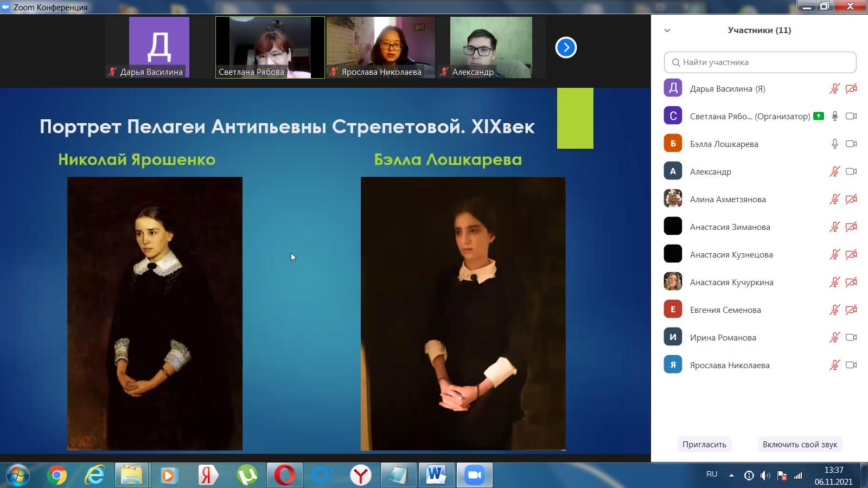
Task: Toggle the camera icon for Ярослава Николаева
Action: coord(851,365)
